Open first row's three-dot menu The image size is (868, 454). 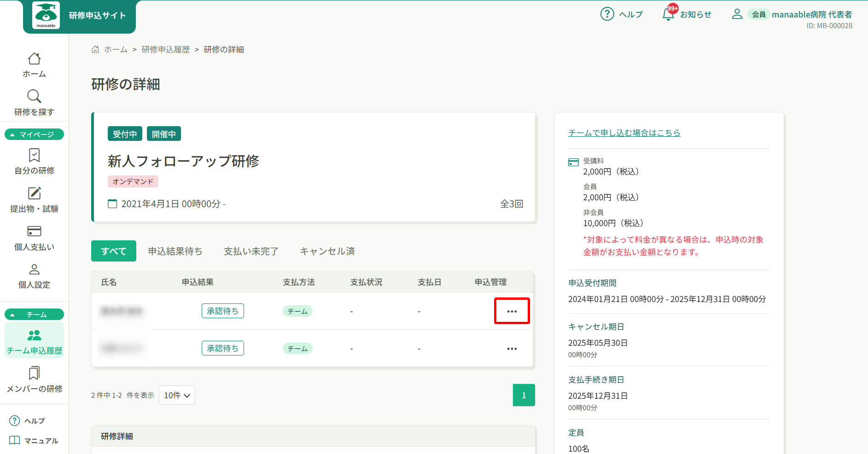[512, 311]
